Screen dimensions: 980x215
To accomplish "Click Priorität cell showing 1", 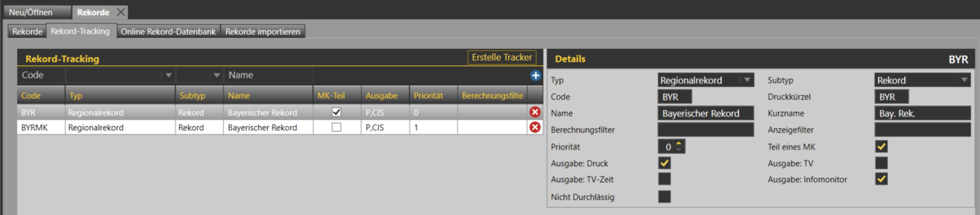I will tap(433, 127).
